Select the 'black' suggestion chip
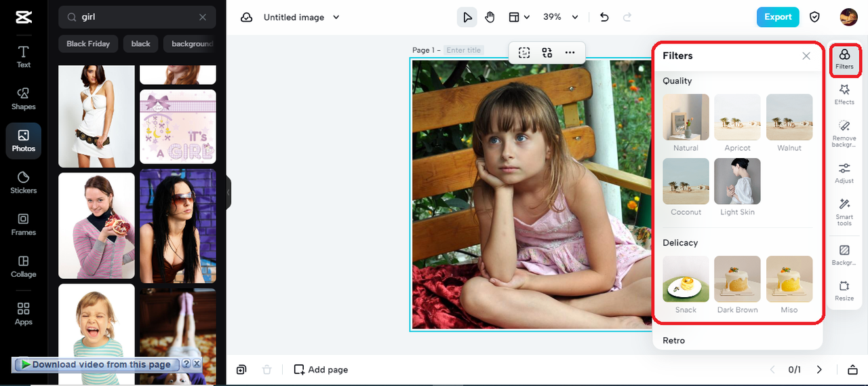Screen dimensions: 868x386 pyautogui.click(x=141, y=43)
